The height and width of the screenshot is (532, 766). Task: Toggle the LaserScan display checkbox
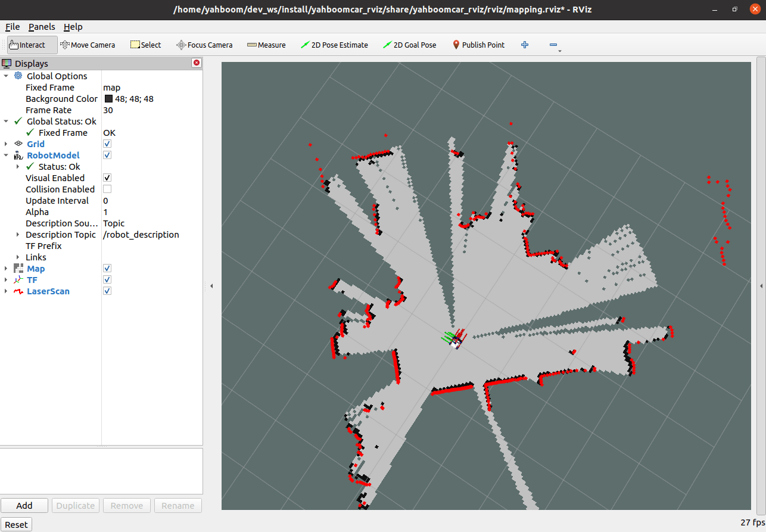tap(107, 291)
